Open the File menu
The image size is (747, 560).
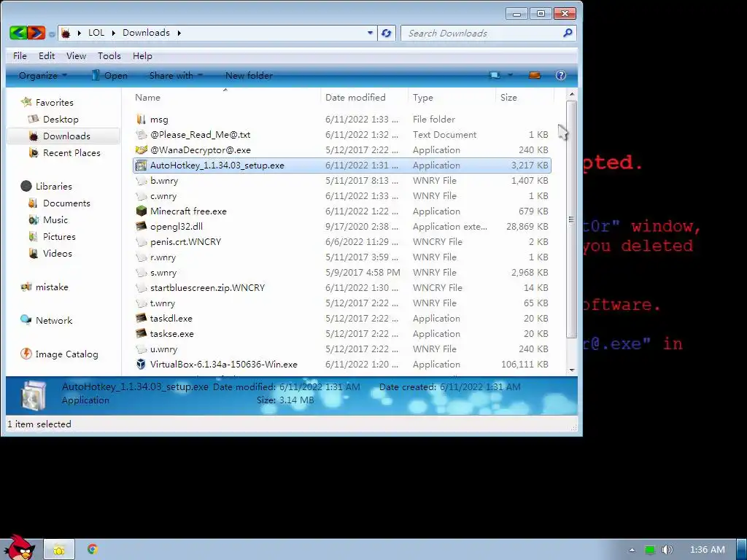click(20, 55)
